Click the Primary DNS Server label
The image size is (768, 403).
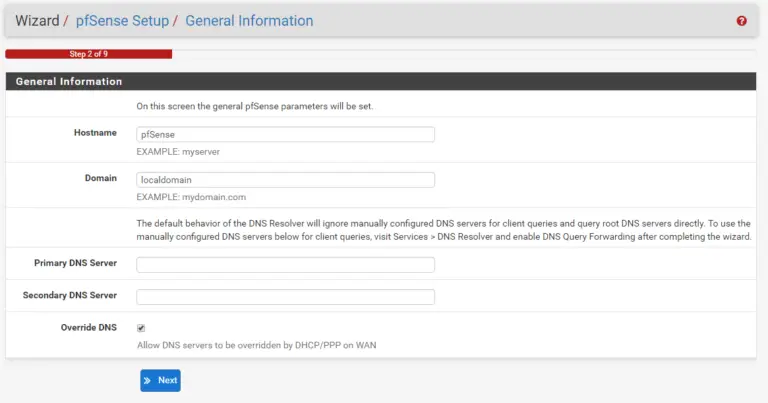point(75,263)
